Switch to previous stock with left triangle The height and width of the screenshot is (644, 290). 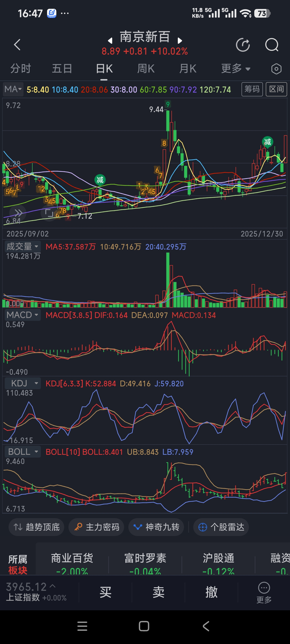110,41
